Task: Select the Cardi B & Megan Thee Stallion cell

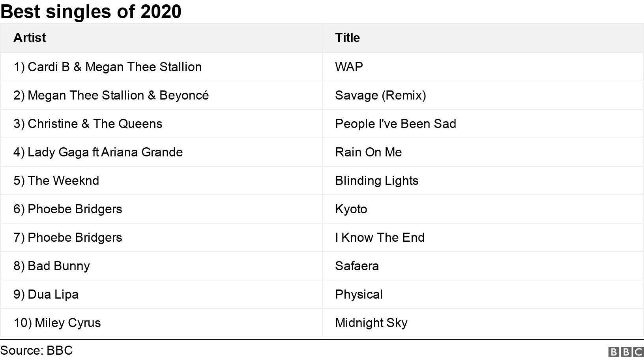Action: click(x=107, y=67)
